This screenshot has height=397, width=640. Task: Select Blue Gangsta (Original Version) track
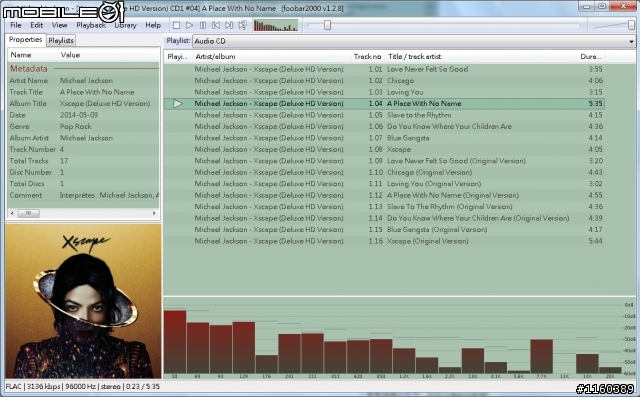point(384,229)
